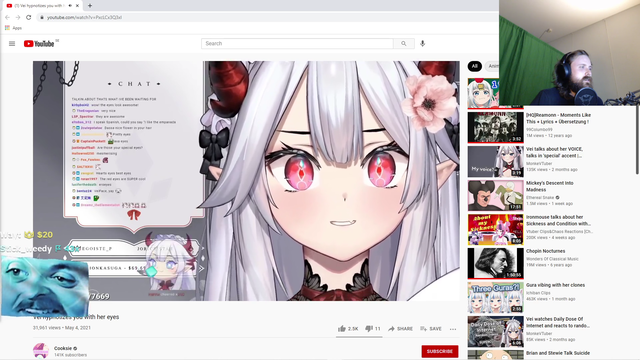Image resolution: width=640 pixels, height=360 pixels.
Task: Open the first suggested video thumbnail under All chip
Action: [483, 93]
